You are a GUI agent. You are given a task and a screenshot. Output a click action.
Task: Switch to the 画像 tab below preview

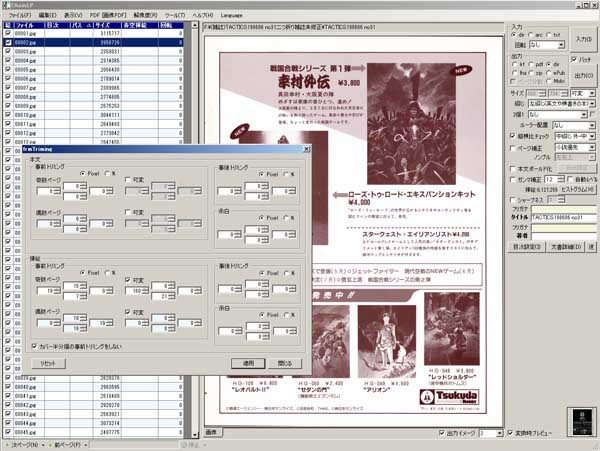[212, 432]
